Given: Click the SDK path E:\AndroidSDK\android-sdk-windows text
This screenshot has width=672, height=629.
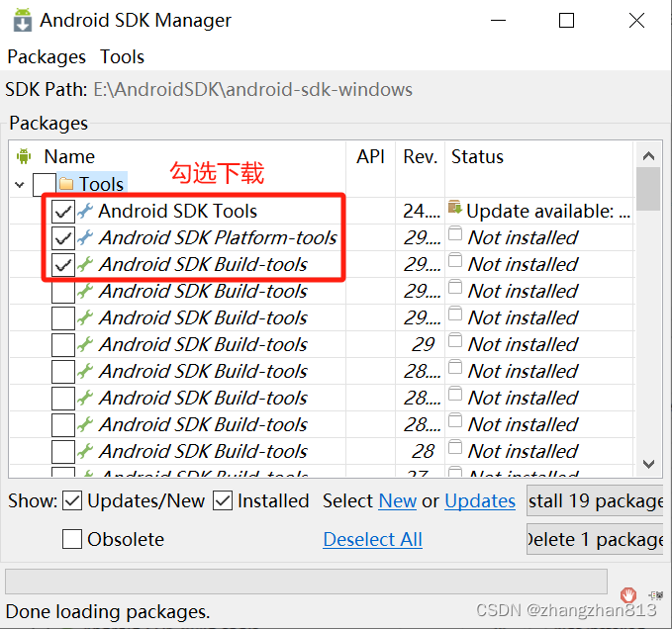Looking at the screenshot, I should [x=252, y=89].
